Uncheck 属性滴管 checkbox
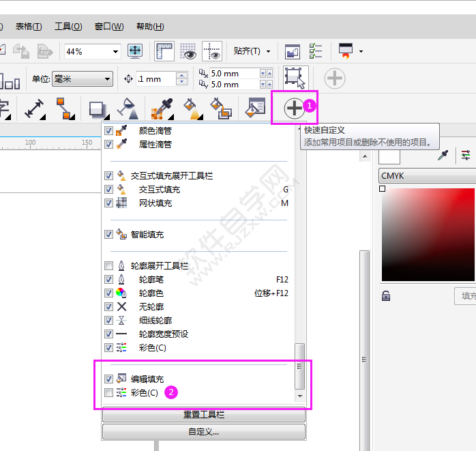This screenshot has width=476, height=451. [x=108, y=144]
